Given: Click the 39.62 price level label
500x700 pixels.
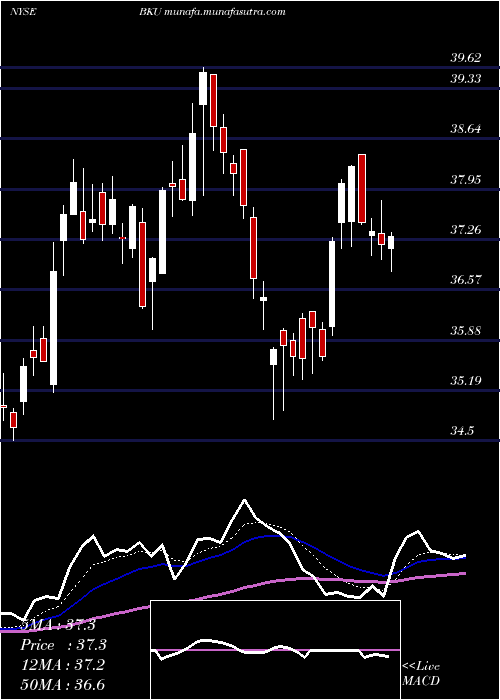Looking at the screenshot, I should [466, 58].
